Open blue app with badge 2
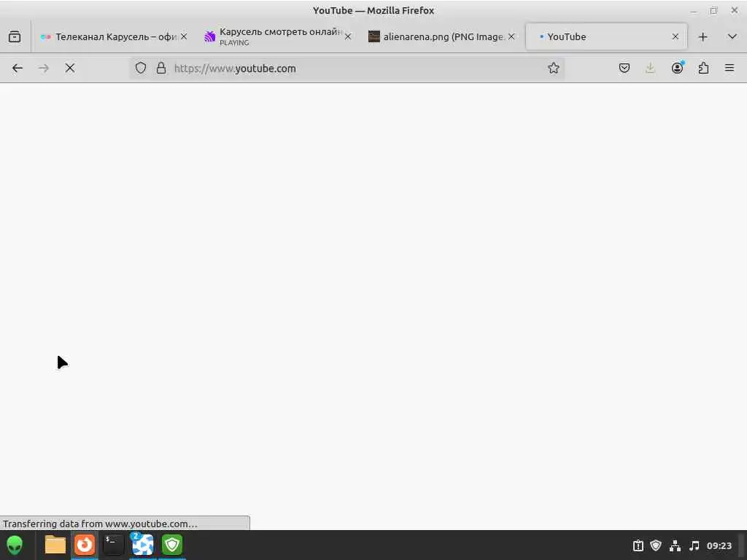 click(142, 545)
